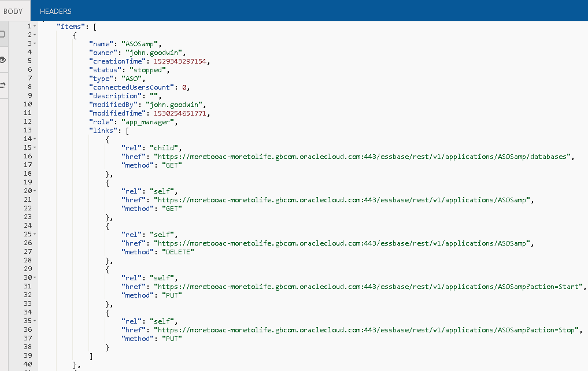
Task: Select the connectedUsersCount value 0
Action: 184,87
